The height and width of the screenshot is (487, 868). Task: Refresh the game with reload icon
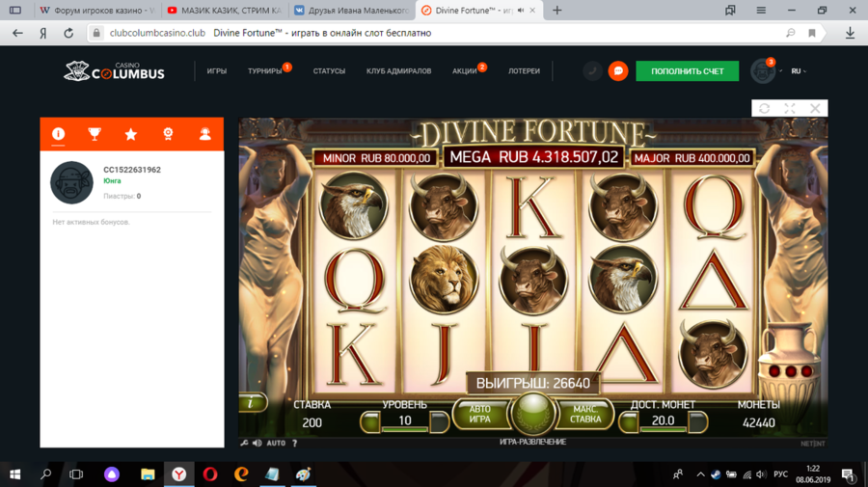coord(765,109)
